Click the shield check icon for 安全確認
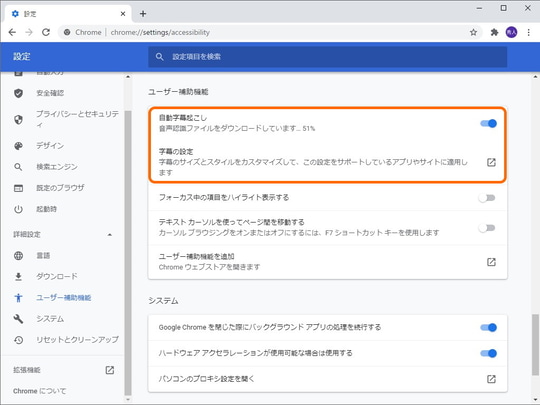The width and height of the screenshot is (540, 405). coord(19,93)
